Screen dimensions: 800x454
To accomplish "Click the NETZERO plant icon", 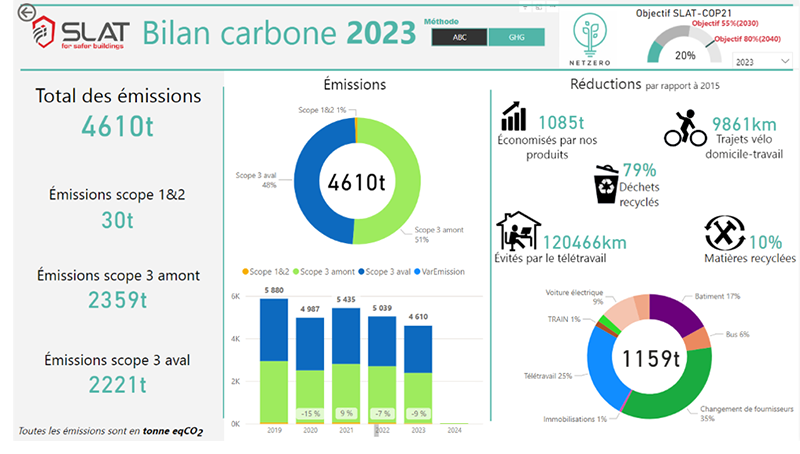I will tap(592, 35).
